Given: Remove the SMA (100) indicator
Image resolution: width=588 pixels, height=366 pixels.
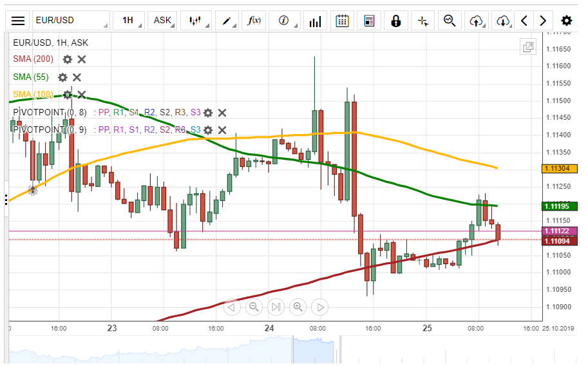Looking at the screenshot, I should click(82, 95).
